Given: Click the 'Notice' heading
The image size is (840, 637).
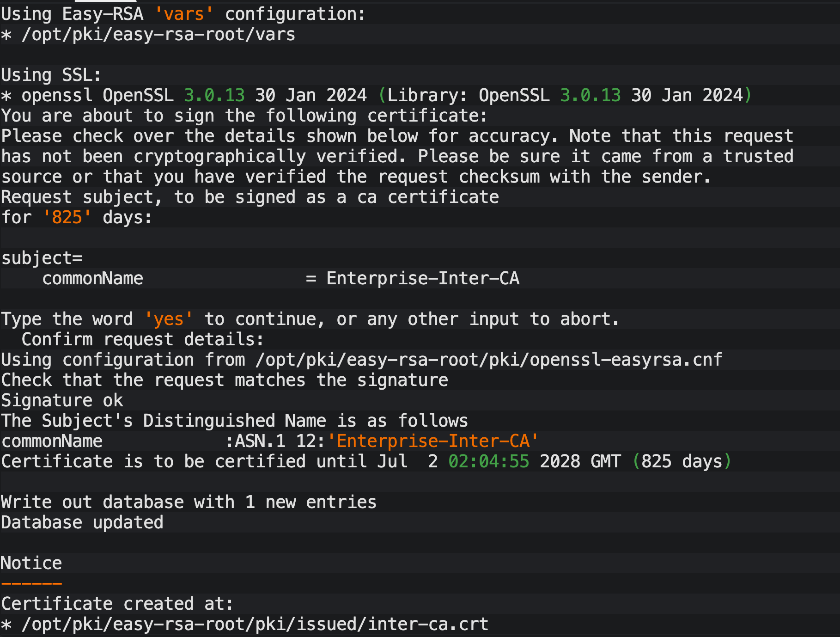Looking at the screenshot, I should (x=31, y=563).
